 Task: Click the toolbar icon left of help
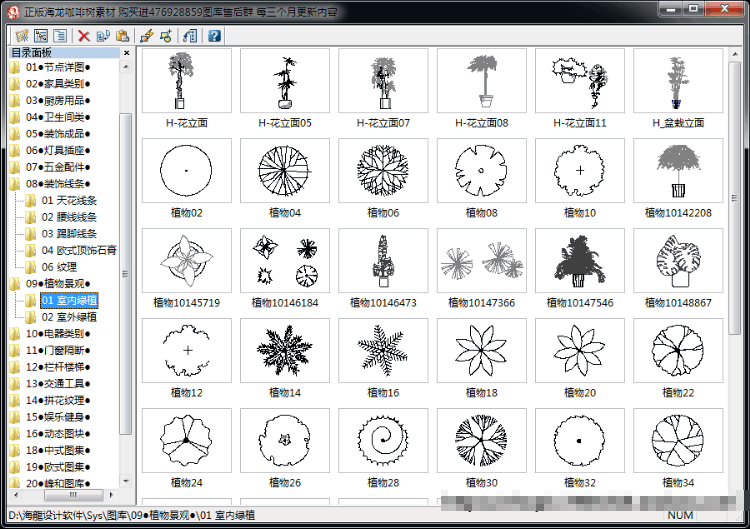click(190, 36)
